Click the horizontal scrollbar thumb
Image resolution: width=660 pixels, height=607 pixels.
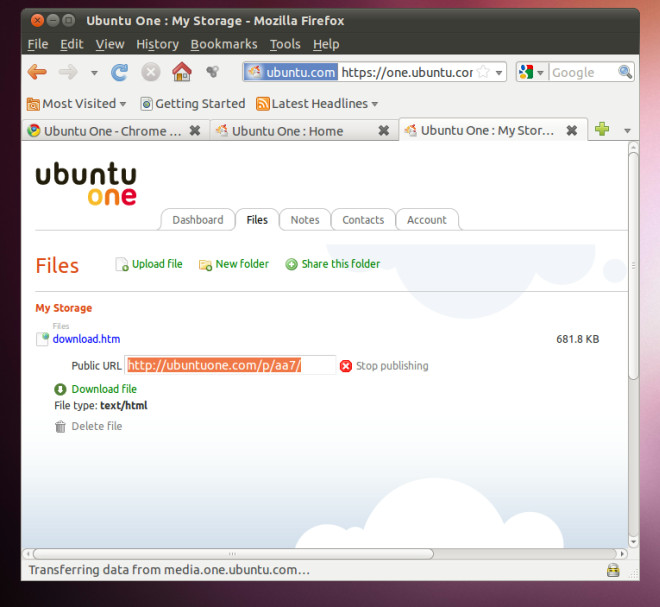(x=233, y=554)
